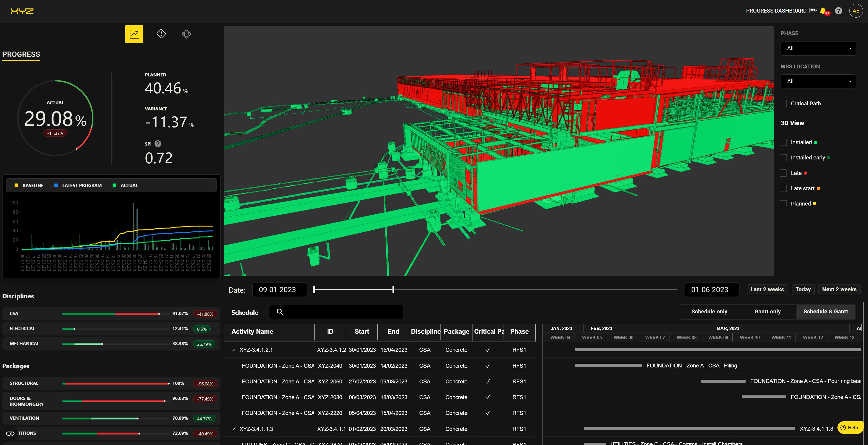The height and width of the screenshot is (445, 868).
Task: Click the search magnifier icon in Schedule
Action: coord(280,312)
